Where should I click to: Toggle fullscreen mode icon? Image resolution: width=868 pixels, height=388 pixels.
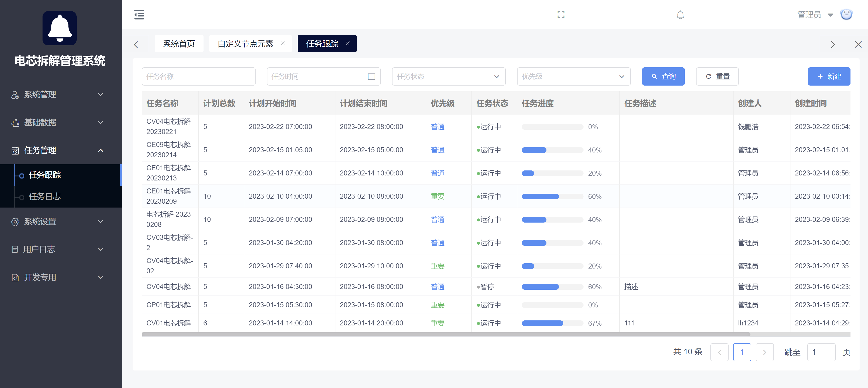[x=561, y=15]
